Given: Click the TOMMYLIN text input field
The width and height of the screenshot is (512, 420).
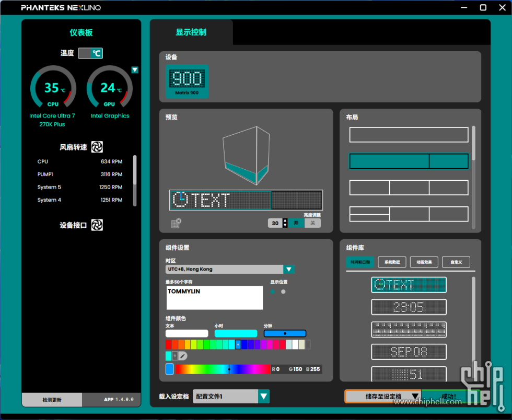Looking at the screenshot, I should pos(214,298).
